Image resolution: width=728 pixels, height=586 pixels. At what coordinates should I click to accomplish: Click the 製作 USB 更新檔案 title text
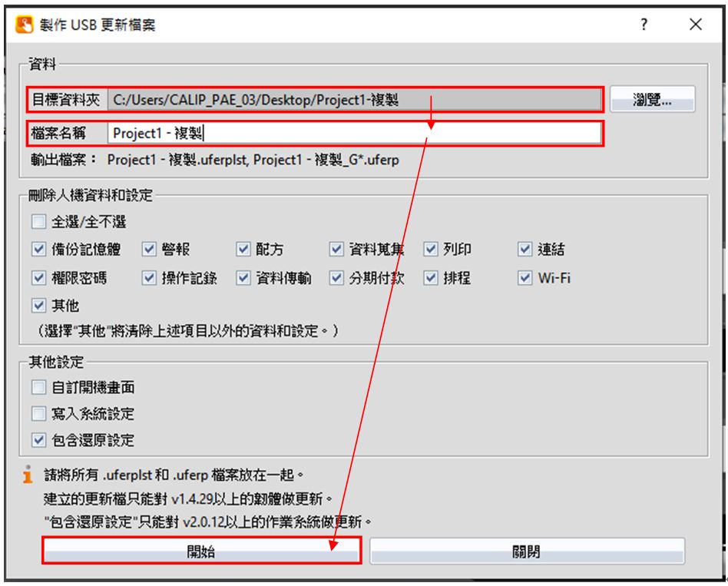pyautogui.click(x=98, y=25)
